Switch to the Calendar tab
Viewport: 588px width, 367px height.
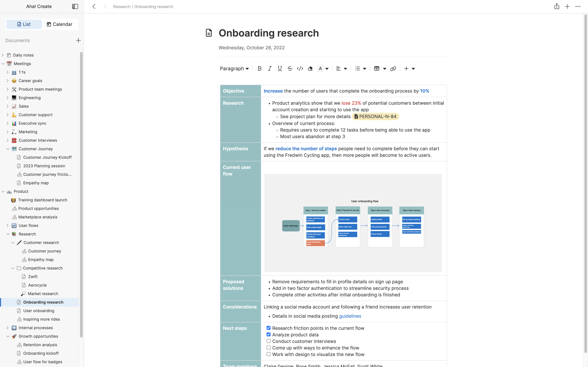(60, 24)
